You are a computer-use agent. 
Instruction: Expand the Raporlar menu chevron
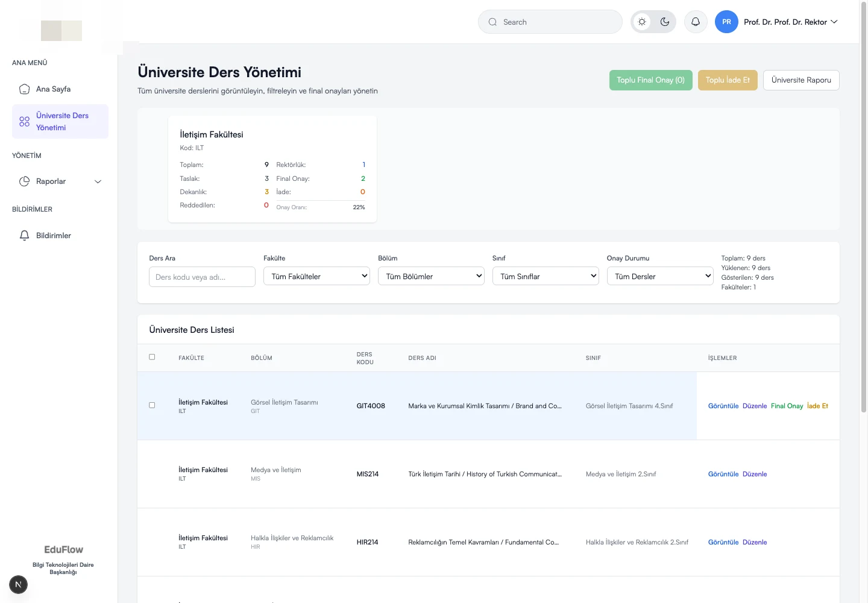click(x=98, y=182)
